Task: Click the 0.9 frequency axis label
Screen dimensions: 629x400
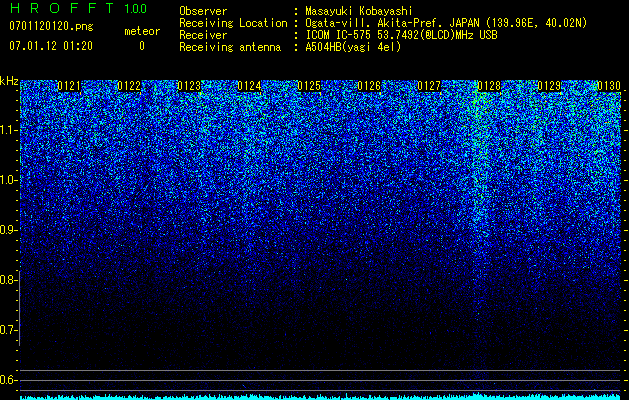Action: click(x=8, y=230)
